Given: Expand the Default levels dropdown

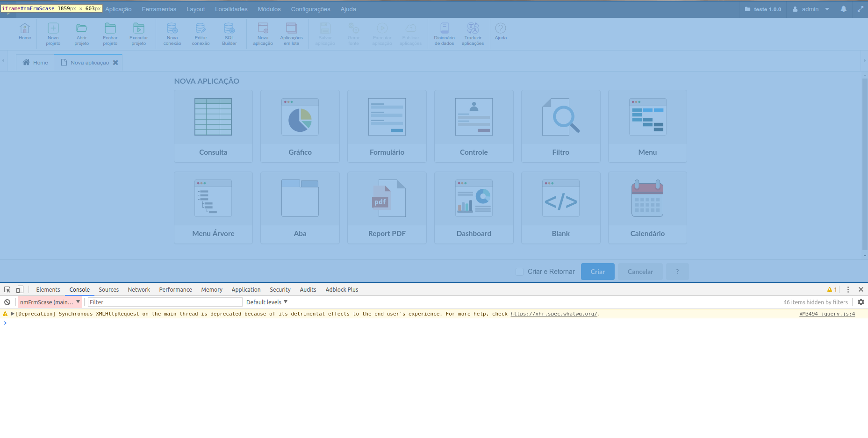Looking at the screenshot, I should point(267,302).
